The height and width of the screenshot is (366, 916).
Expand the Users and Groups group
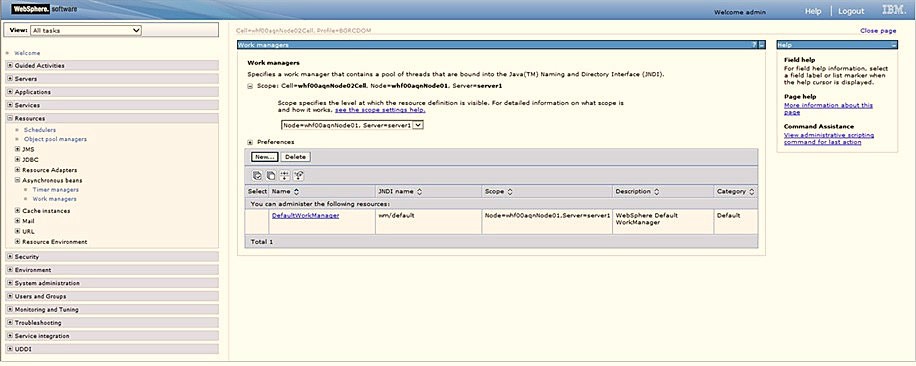click(10, 296)
